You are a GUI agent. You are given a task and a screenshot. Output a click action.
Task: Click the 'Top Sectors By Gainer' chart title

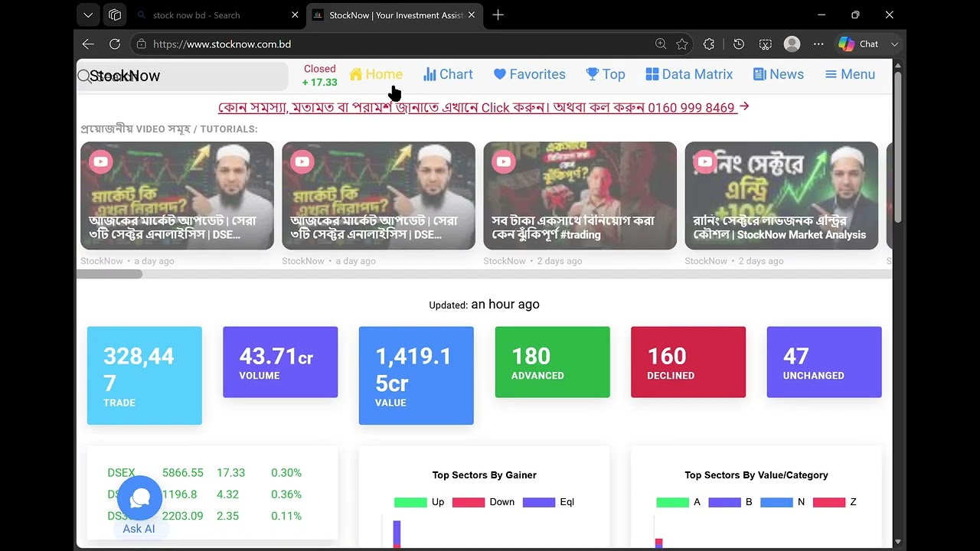pos(484,475)
